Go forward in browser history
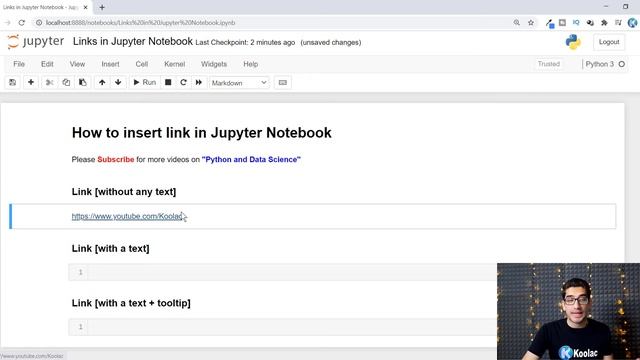Viewport: 640px width, 360px height. tap(7, 23)
